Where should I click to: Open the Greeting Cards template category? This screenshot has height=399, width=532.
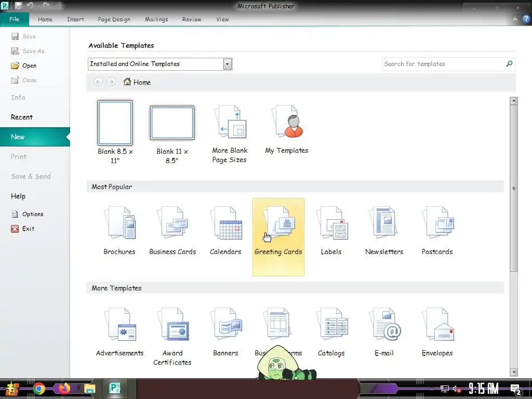click(278, 237)
